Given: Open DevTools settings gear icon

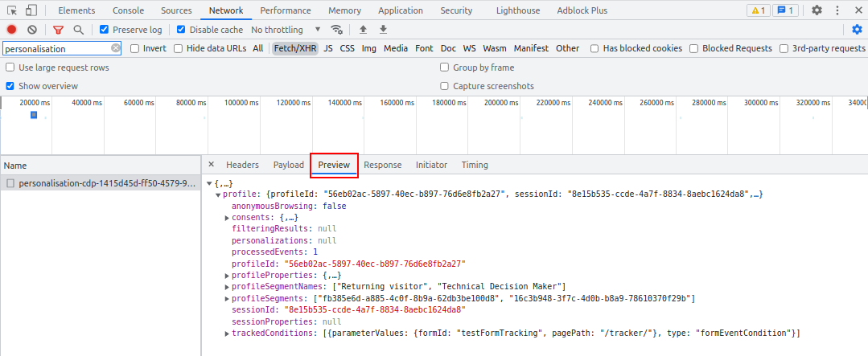Looking at the screenshot, I should [817, 10].
